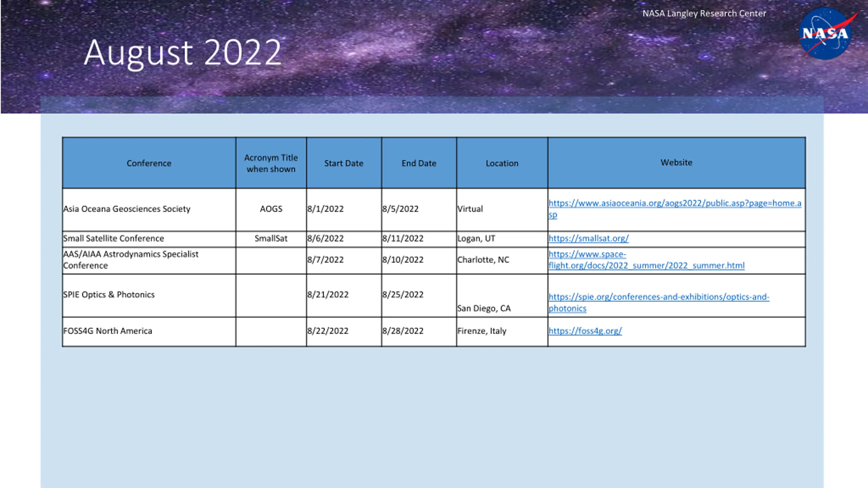Select the Location column header

point(502,163)
